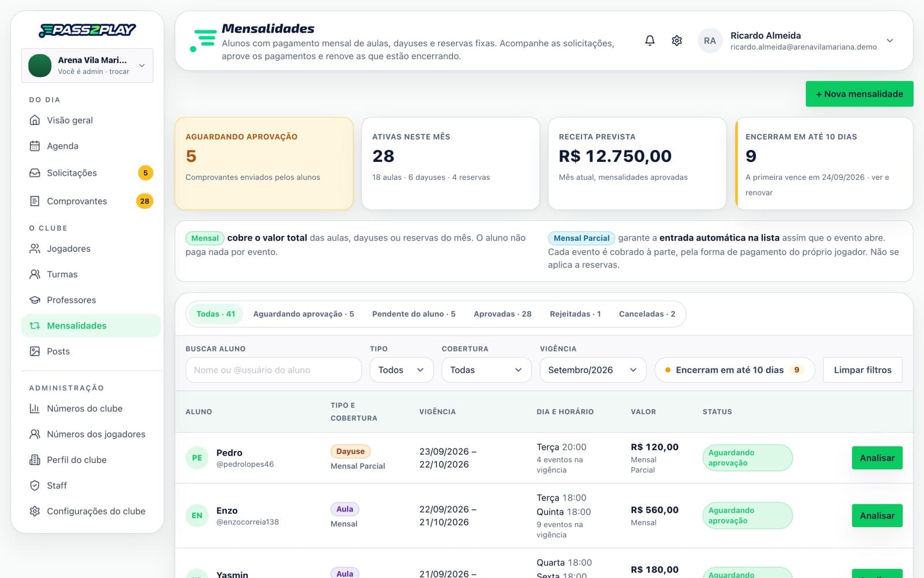The image size is (924, 578).
Task: Open the Encerram em até 10 dias card
Action: pos(824,164)
